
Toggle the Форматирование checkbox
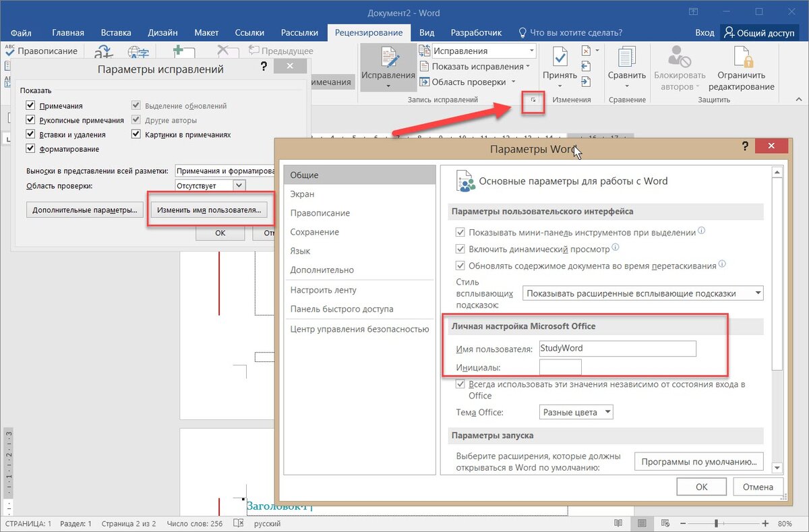pyautogui.click(x=30, y=148)
